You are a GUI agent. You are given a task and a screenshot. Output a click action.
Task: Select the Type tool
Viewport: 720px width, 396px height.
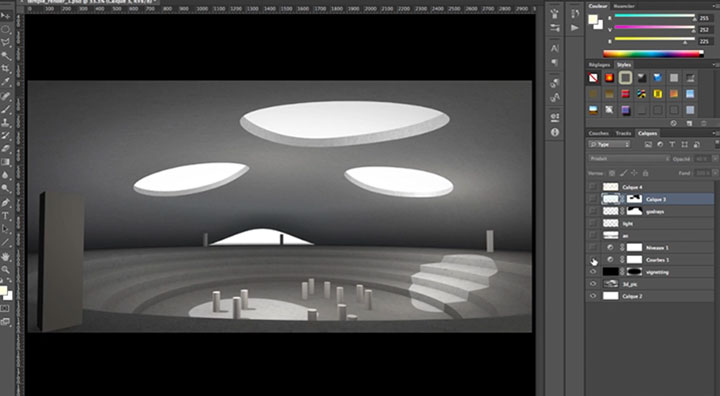click(6, 216)
